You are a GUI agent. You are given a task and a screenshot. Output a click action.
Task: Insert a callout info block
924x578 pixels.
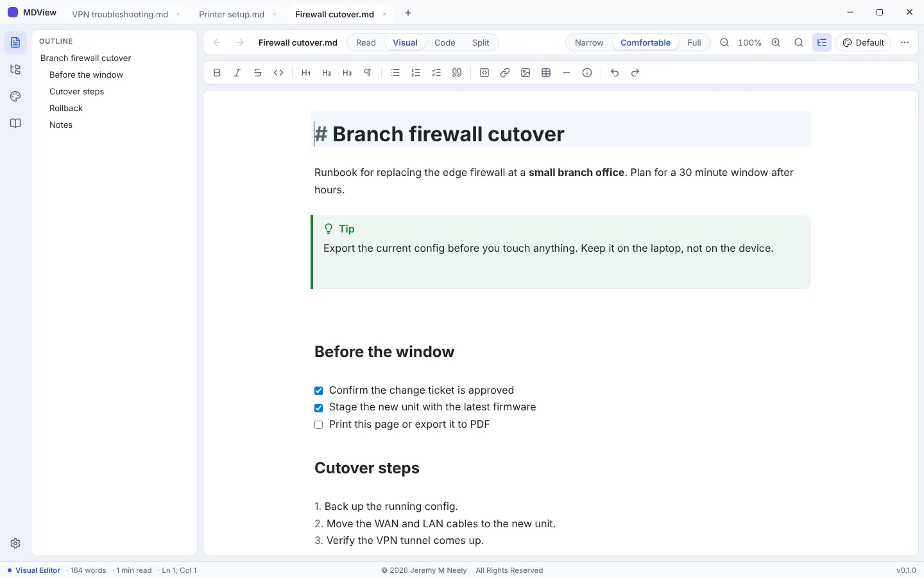tap(587, 73)
